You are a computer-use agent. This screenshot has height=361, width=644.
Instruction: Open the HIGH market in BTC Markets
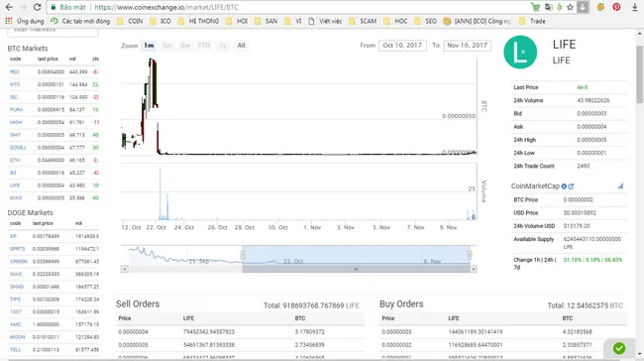(x=16, y=123)
